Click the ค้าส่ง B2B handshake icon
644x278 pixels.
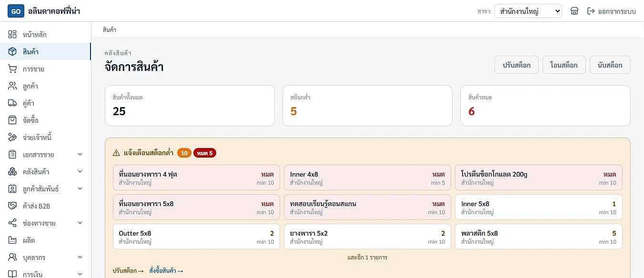coord(12,206)
